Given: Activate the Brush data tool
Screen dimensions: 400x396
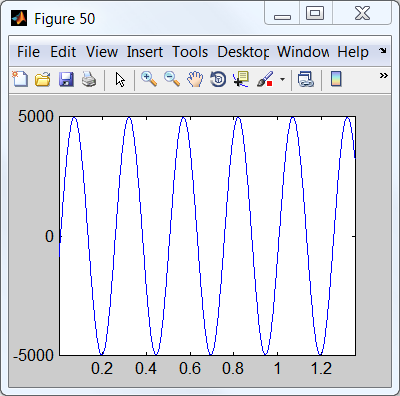Looking at the screenshot, I should pyautogui.click(x=265, y=79).
